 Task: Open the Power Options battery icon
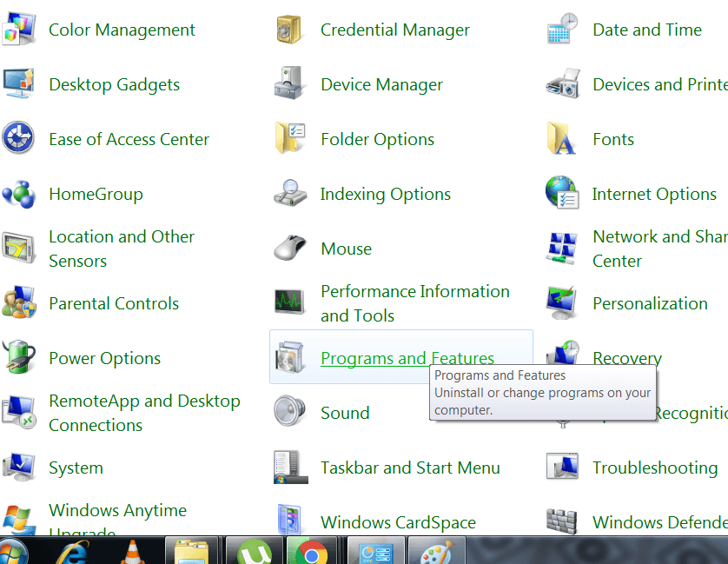click(x=19, y=358)
